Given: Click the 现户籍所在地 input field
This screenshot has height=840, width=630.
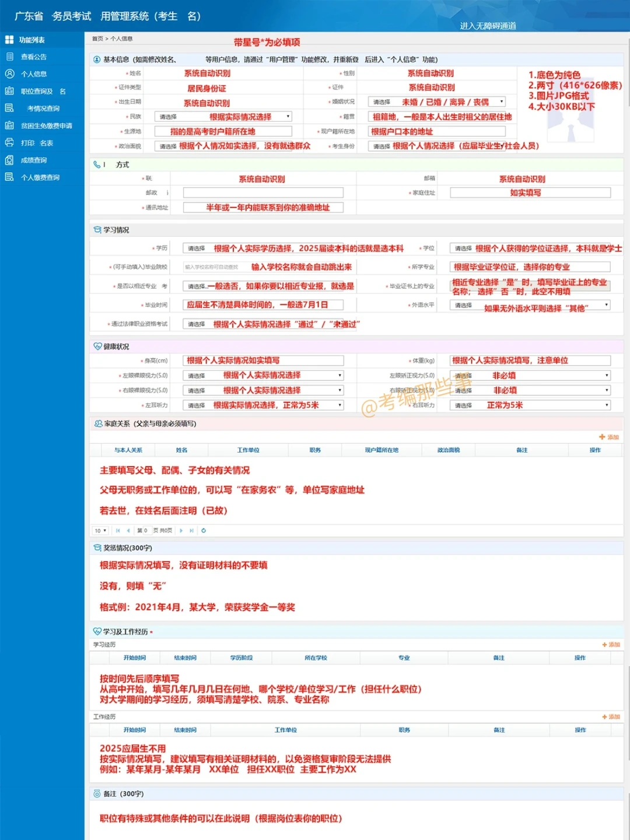Looking at the screenshot, I should pyautogui.click(x=437, y=131).
